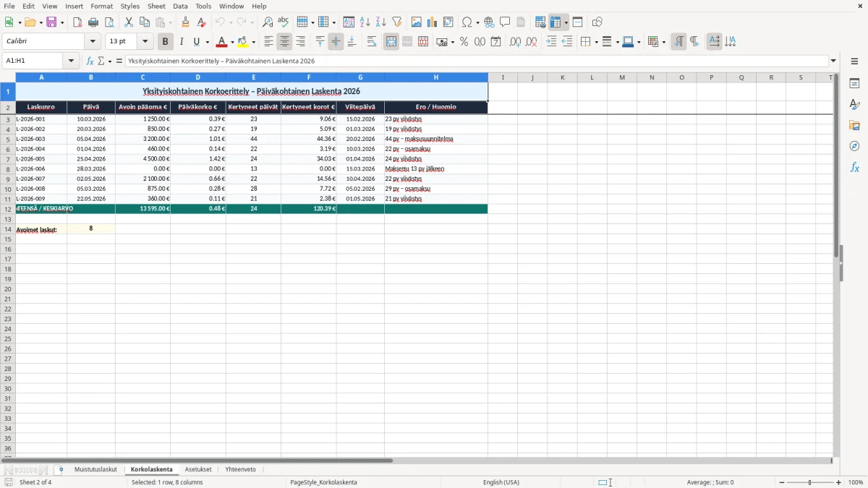Open the Sidebar Gallery icon

click(854, 126)
